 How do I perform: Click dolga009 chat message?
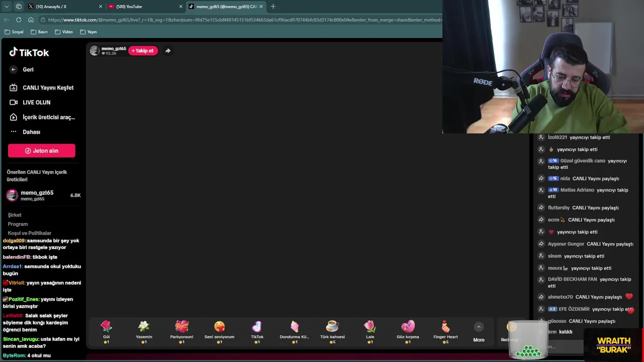42,244
